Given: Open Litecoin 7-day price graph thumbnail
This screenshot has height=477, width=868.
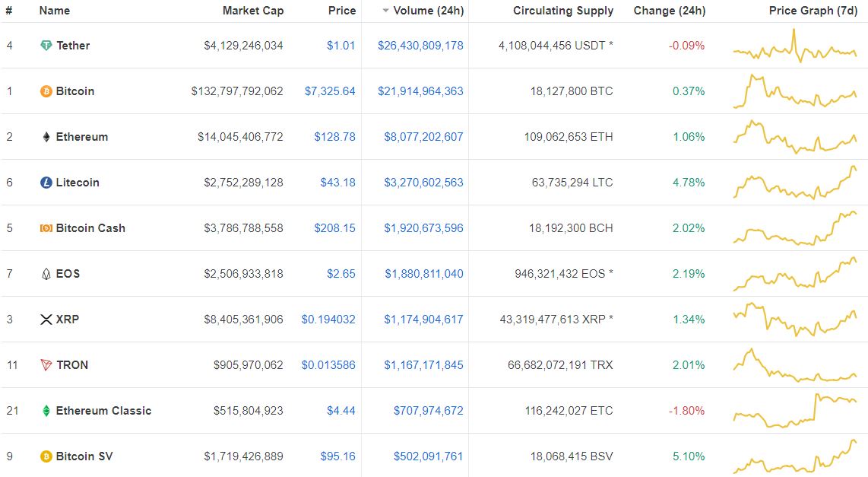Looking at the screenshot, I should point(795,183).
